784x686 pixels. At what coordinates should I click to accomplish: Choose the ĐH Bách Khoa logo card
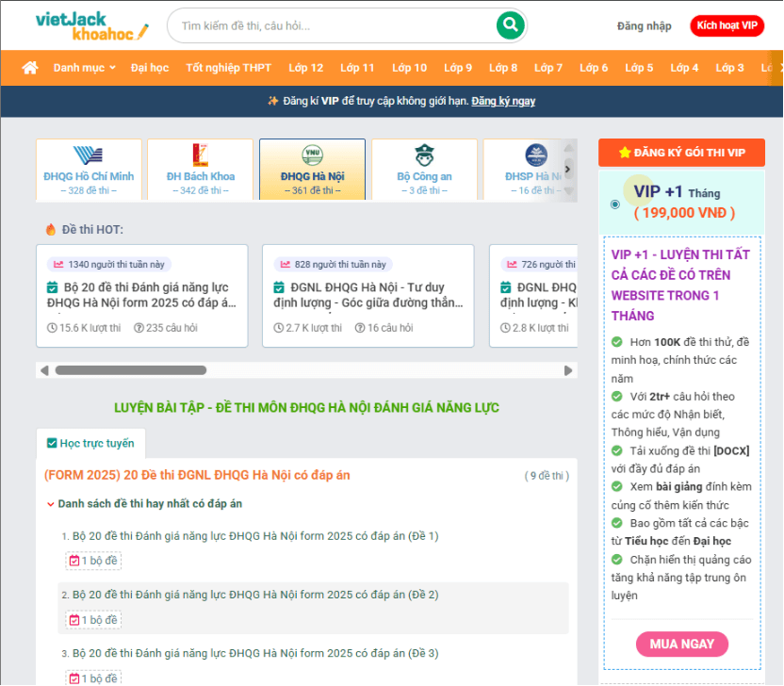coord(200,170)
